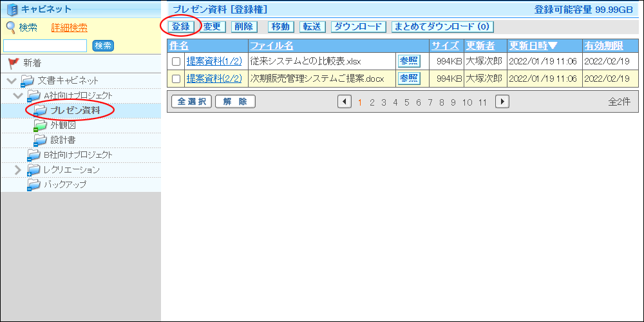
Task: Click the blue 検索 search button
Action: pos(103,46)
